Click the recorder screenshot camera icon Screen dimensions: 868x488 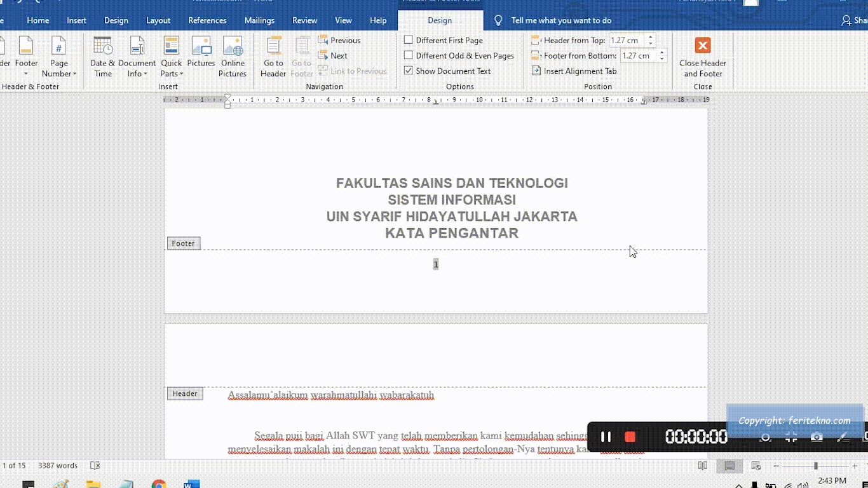817,437
